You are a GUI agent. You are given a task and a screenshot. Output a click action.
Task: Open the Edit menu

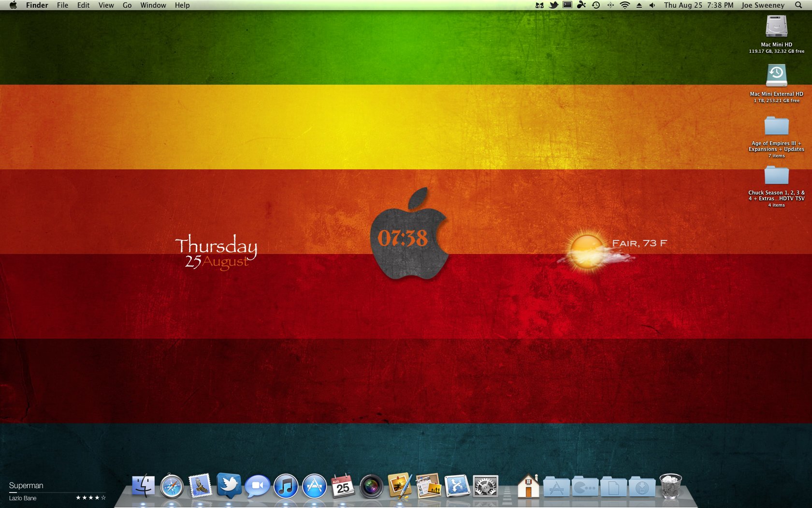coord(84,5)
